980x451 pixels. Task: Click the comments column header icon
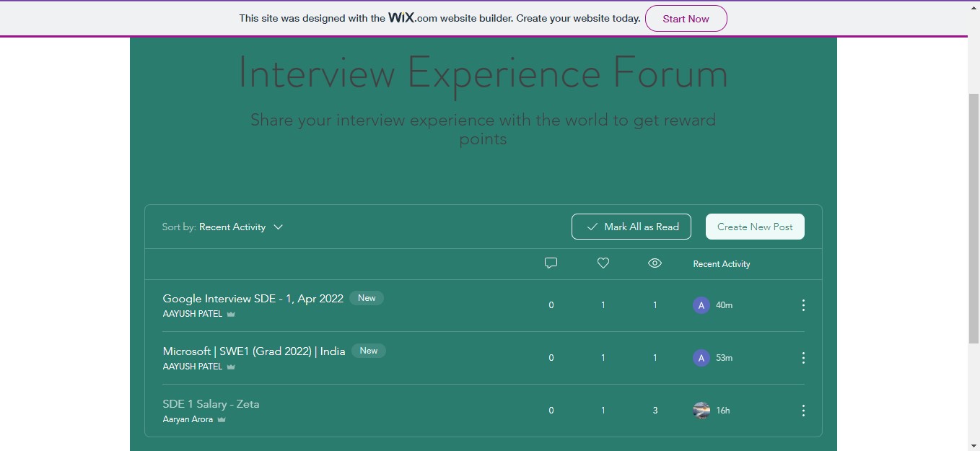(x=551, y=263)
